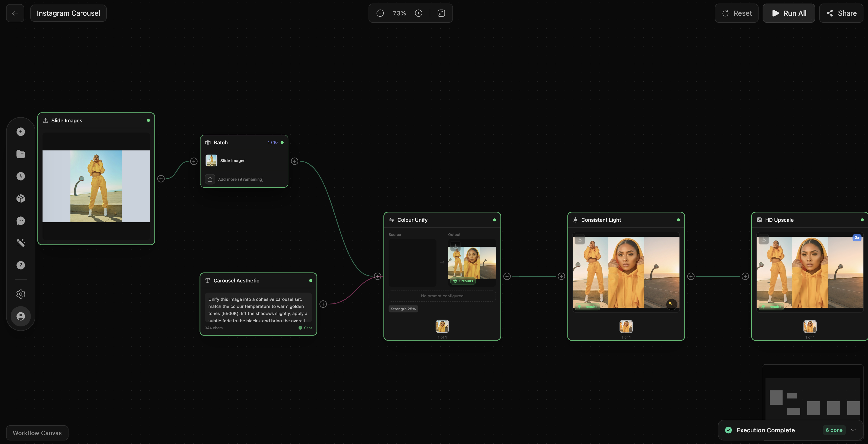Click the download icon on Consistent Light output
This screenshot has width=868, height=444.
(x=579, y=239)
